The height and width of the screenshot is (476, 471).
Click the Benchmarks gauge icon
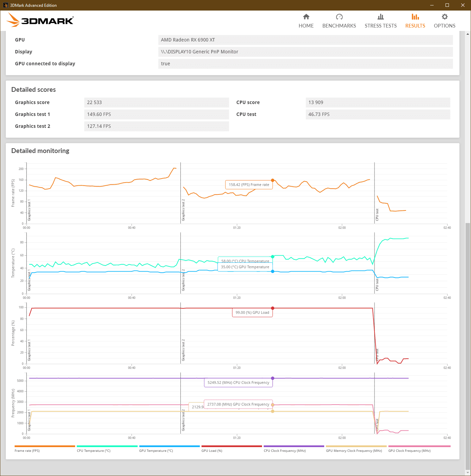click(339, 17)
